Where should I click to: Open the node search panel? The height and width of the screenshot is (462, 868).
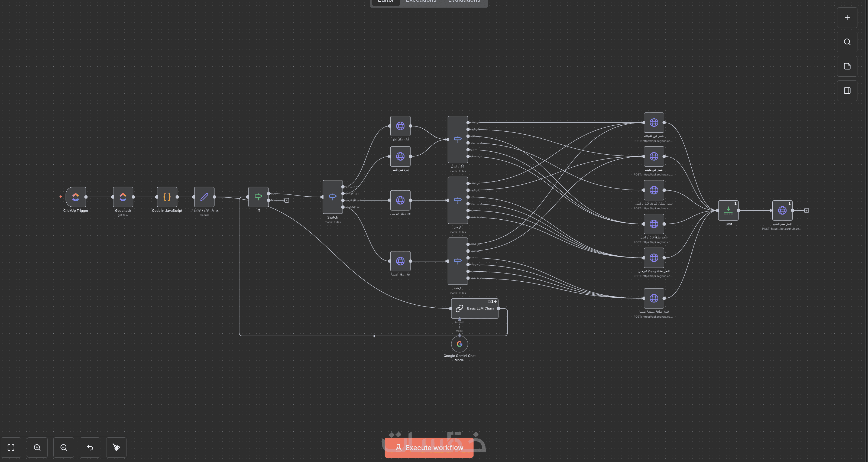[x=847, y=42]
